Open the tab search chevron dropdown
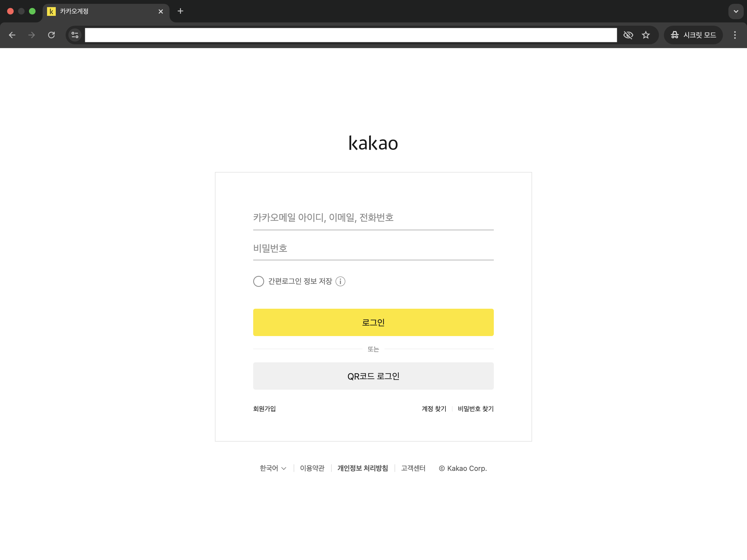This screenshot has height=560, width=747. coord(736,11)
